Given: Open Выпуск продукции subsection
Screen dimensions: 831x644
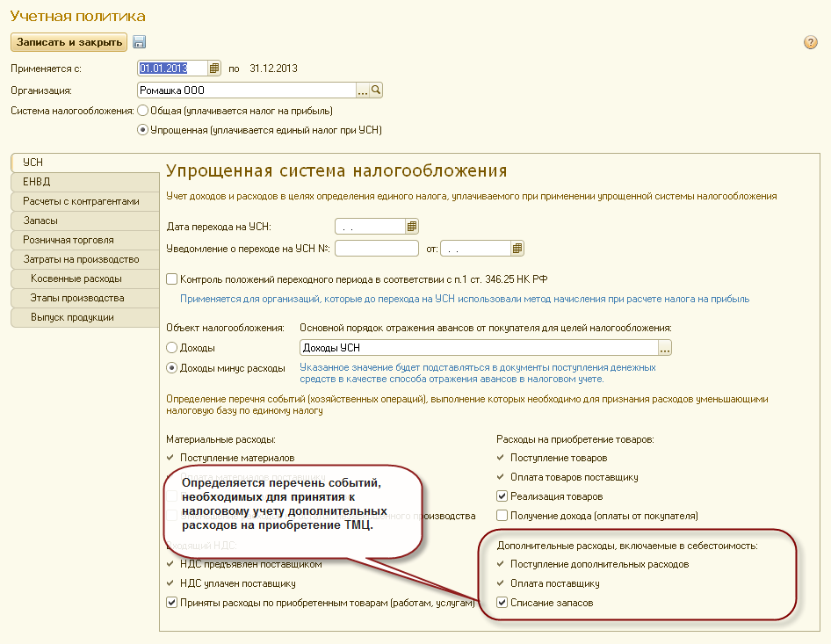Looking at the screenshot, I should pyautogui.click(x=85, y=317).
